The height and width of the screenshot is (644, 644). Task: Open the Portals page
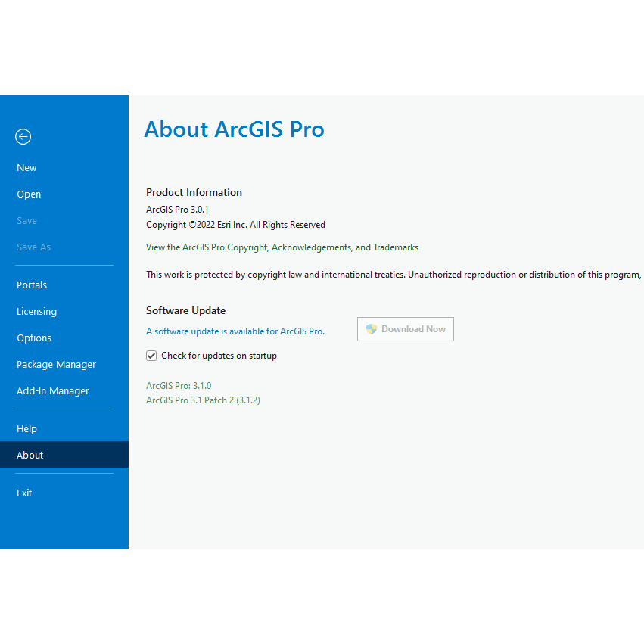point(32,285)
